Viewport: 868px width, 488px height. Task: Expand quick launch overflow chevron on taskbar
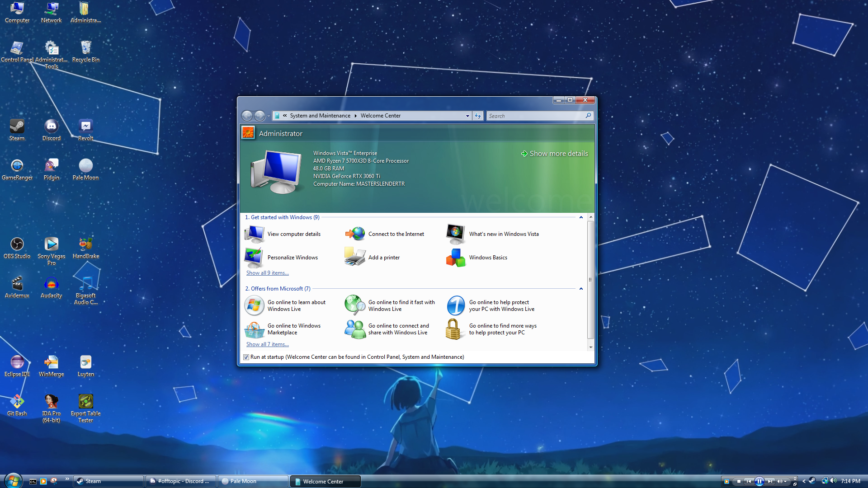coord(67,479)
